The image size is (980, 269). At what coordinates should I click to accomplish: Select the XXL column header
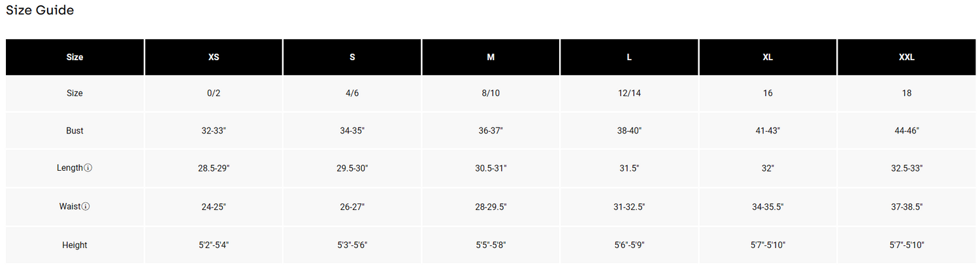[906, 57]
